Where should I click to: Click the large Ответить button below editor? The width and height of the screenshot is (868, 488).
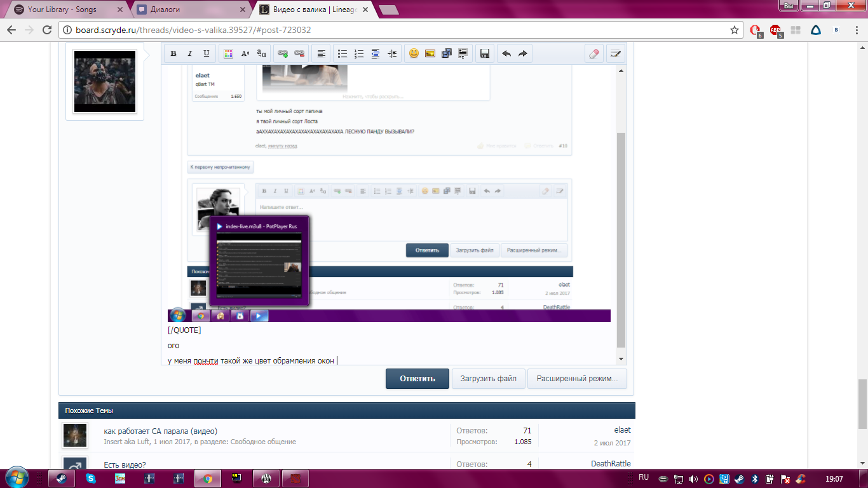pyautogui.click(x=417, y=379)
